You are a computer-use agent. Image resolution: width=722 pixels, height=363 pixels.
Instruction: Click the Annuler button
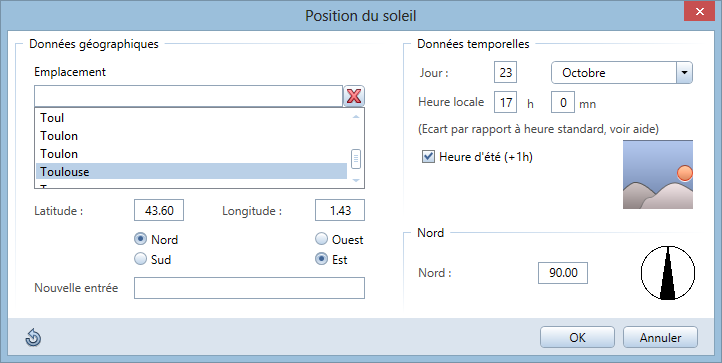660,338
